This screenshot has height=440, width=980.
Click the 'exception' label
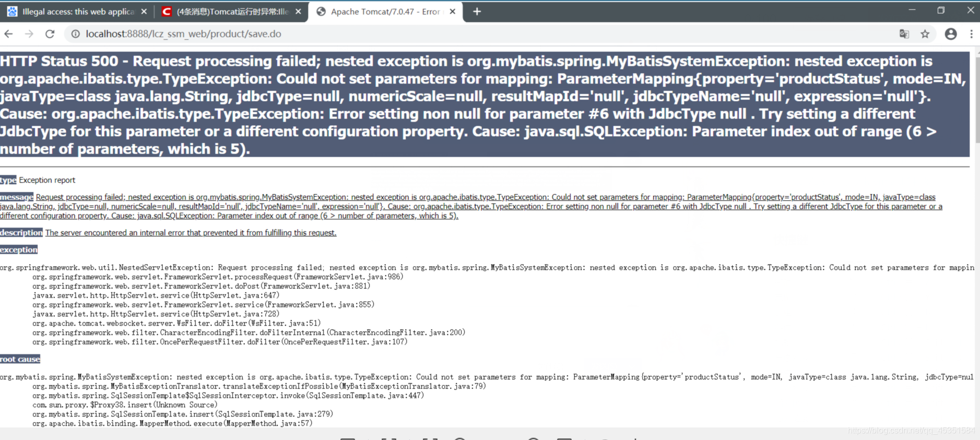click(x=19, y=249)
